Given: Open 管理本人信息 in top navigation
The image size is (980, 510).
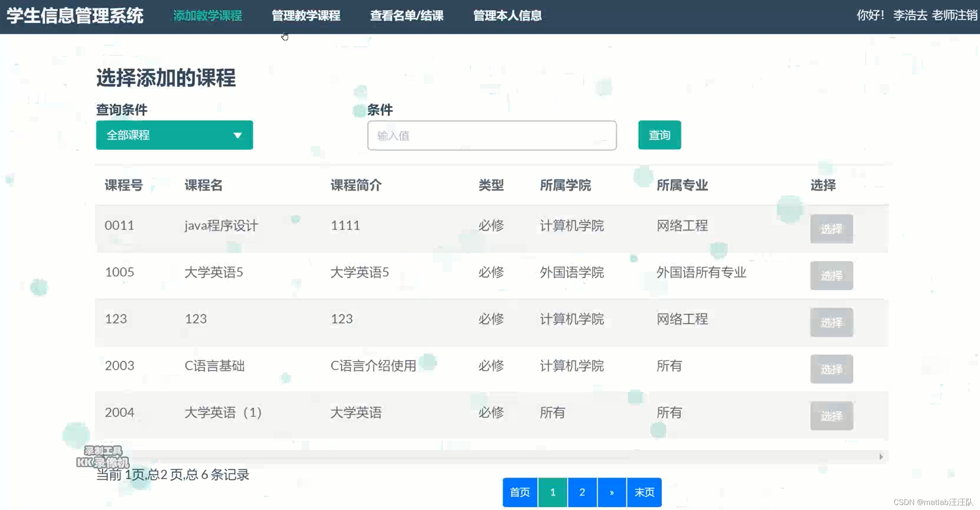Looking at the screenshot, I should tap(507, 16).
